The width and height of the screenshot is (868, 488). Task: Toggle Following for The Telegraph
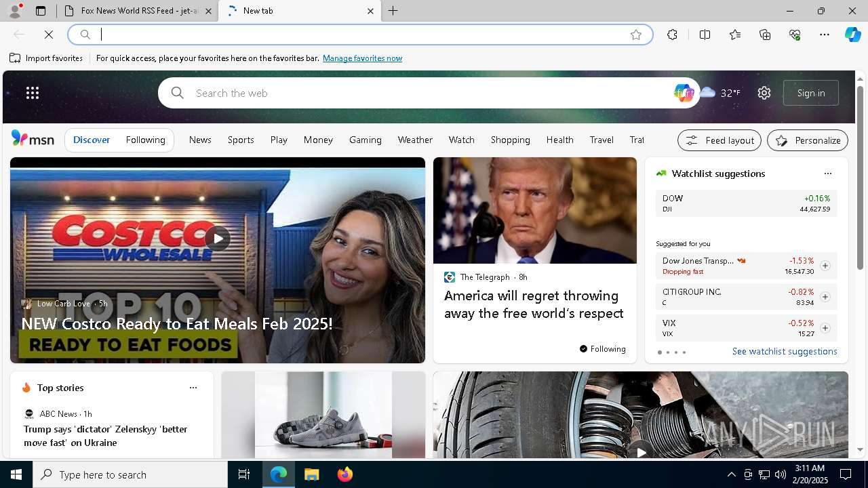(x=602, y=349)
